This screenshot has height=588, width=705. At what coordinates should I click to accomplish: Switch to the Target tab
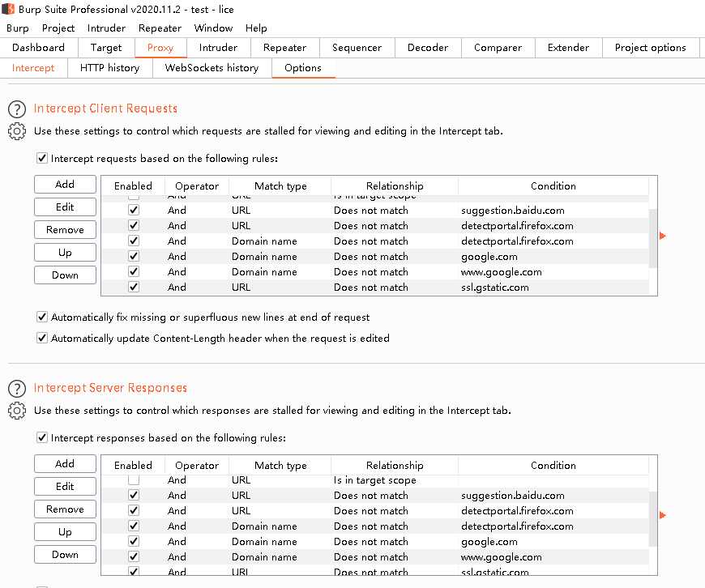click(106, 48)
